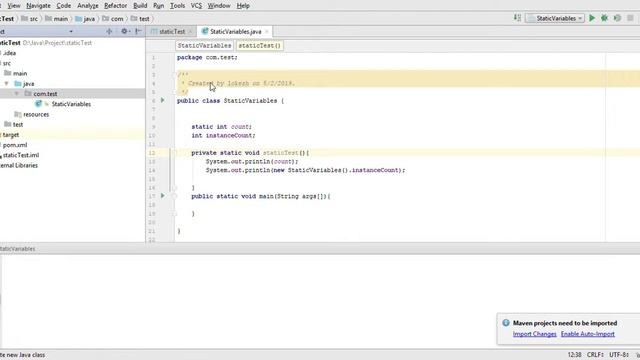Click the scroll-from-source crosshair icon in the Project panel
The width and height of the screenshot is (640, 360).
coord(109,31)
